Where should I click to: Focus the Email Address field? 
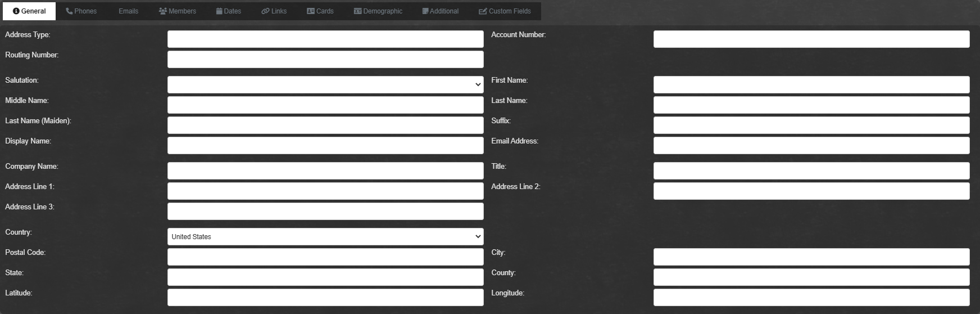click(x=811, y=145)
